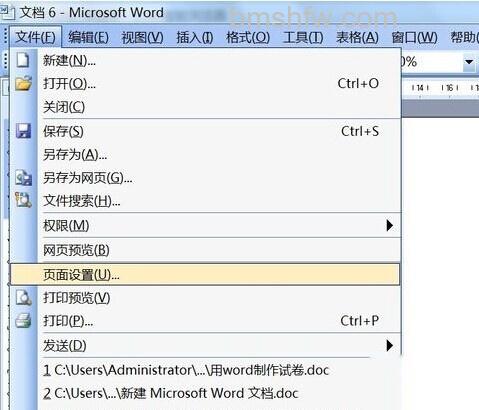Choose 打开(O)... from the File menu
This screenshot has width=479, height=410.
click(x=205, y=83)
